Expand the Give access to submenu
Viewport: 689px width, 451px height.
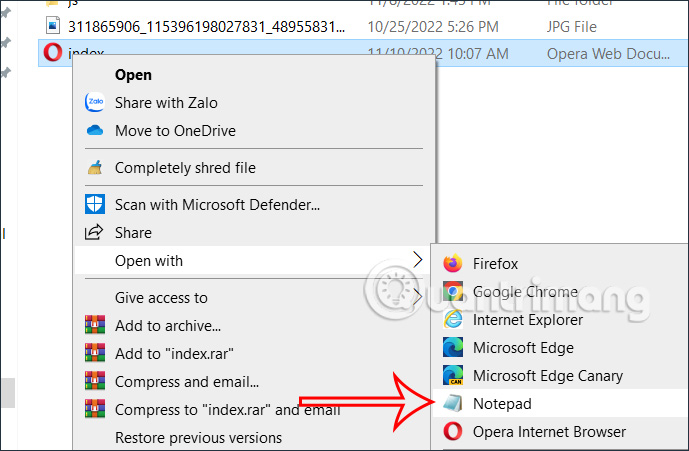(418, 297)
